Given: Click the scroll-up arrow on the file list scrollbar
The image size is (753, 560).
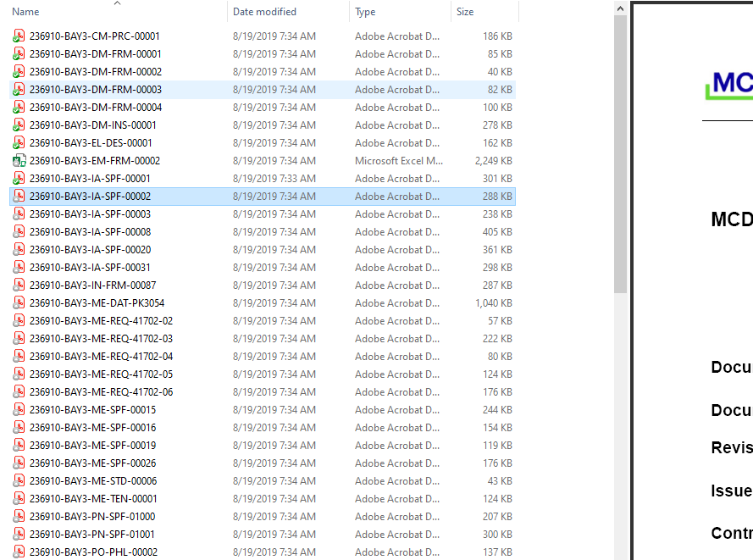Looking at the screenshot, I should pos(620,7).
